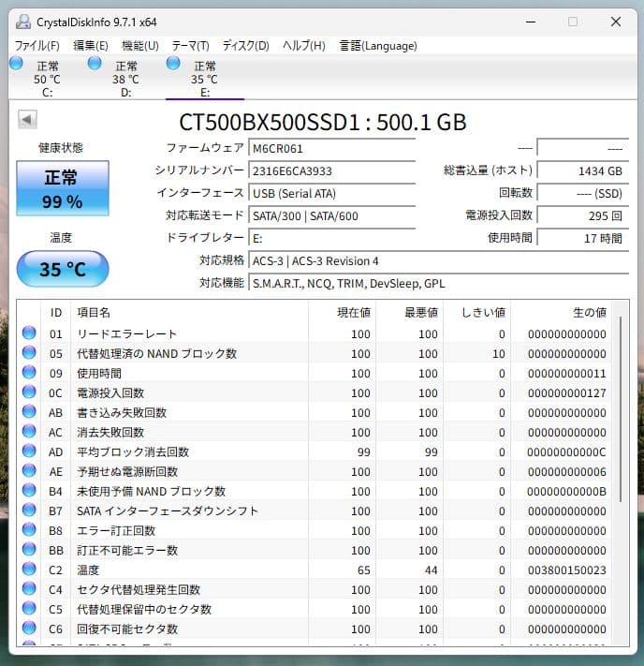Screen dimensions: 644x666
Task: Click the firmware field M6CR061
Action: pos(331,148)
